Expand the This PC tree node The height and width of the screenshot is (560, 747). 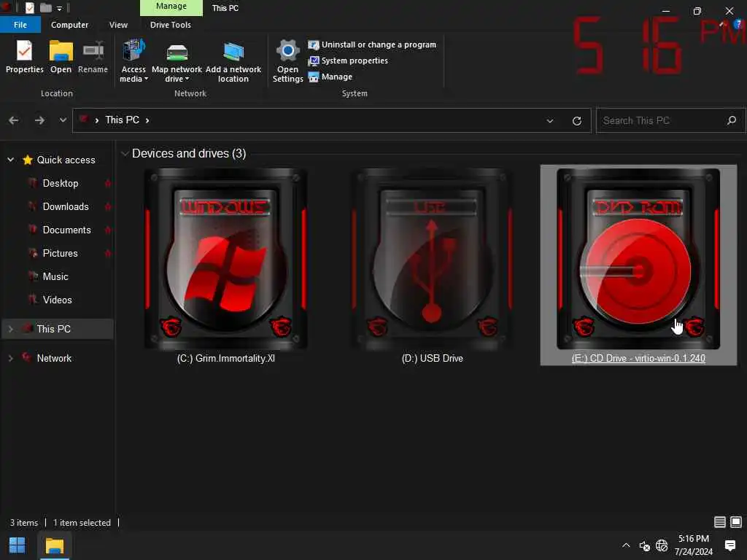[10, 329]
